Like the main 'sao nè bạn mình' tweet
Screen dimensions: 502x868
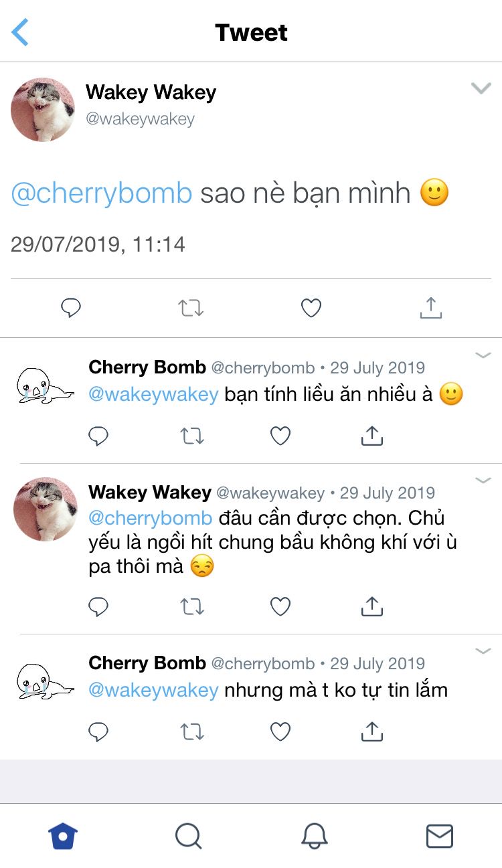311,308
